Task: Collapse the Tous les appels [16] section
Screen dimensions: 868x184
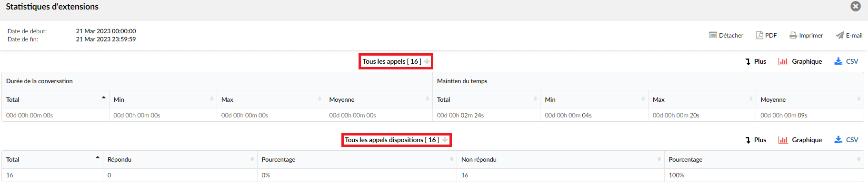Action: point(427,61)
